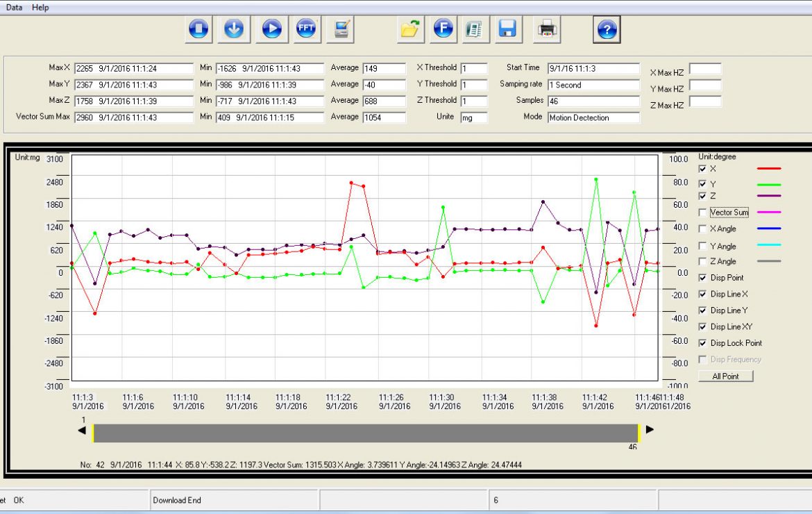Screen dimensions: 812x514
Task: Click the blue Download arrow icon
Action: 233,28
